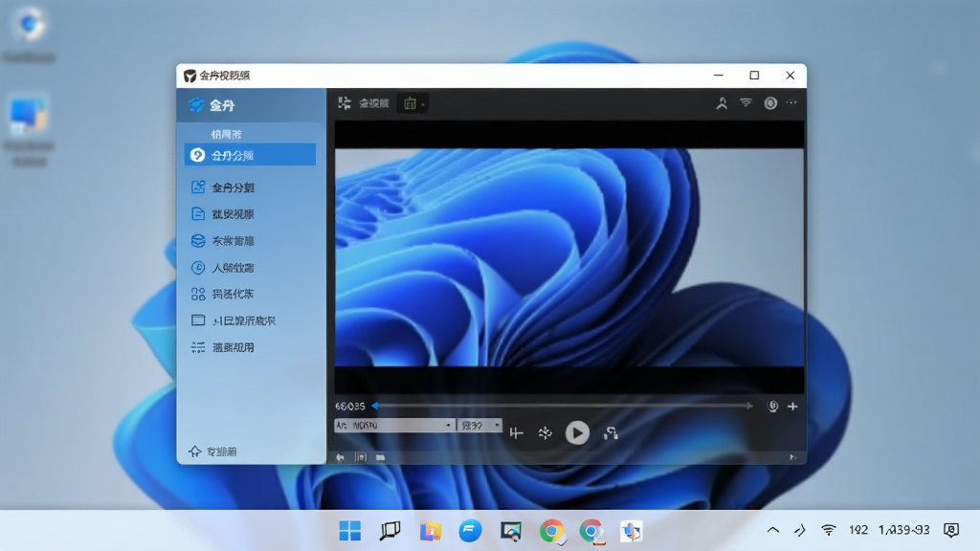
Task: Click the microphone icon beside the plus sign
Action: (x=773, y=406)
